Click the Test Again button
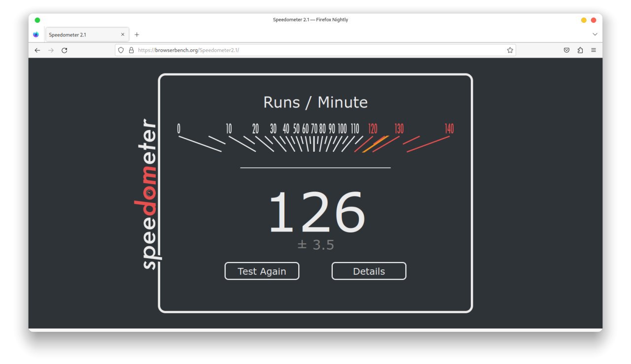 262,271
